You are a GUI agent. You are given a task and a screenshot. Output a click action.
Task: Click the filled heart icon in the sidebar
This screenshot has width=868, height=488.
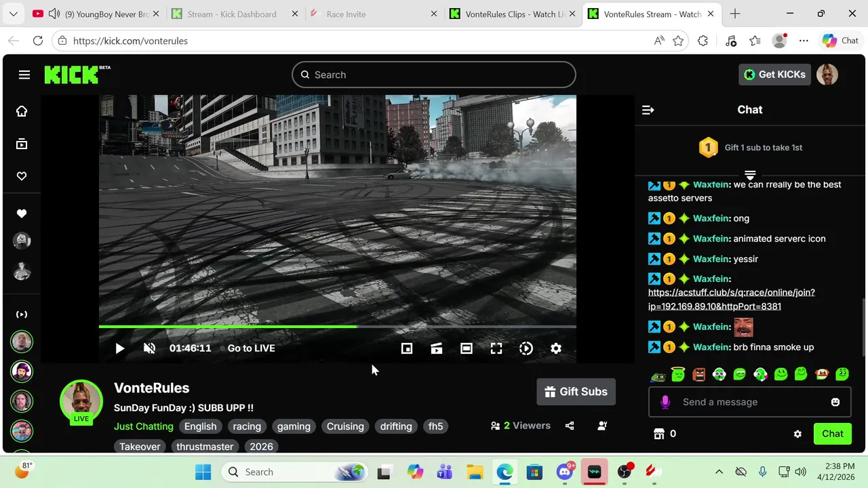point(22,213)
